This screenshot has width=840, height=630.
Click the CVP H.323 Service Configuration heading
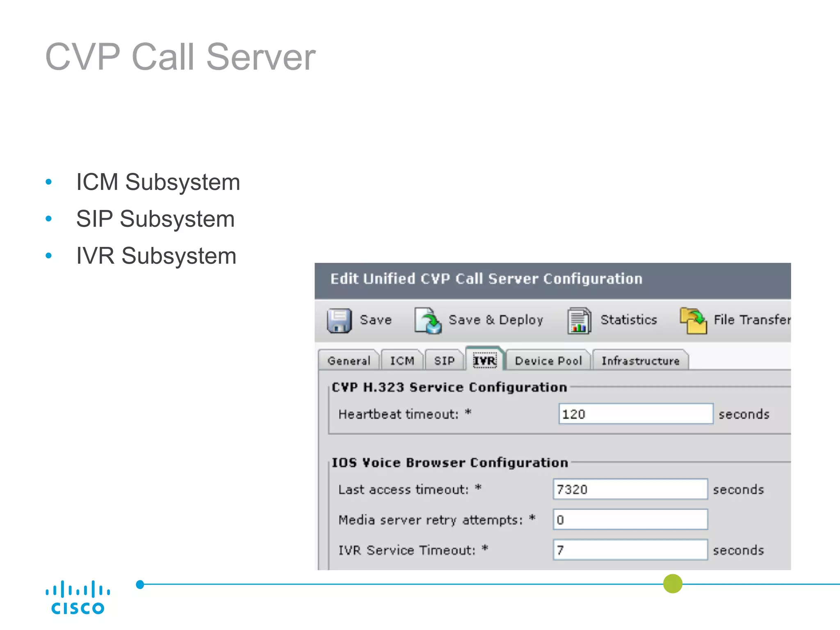tap(449, 387)
